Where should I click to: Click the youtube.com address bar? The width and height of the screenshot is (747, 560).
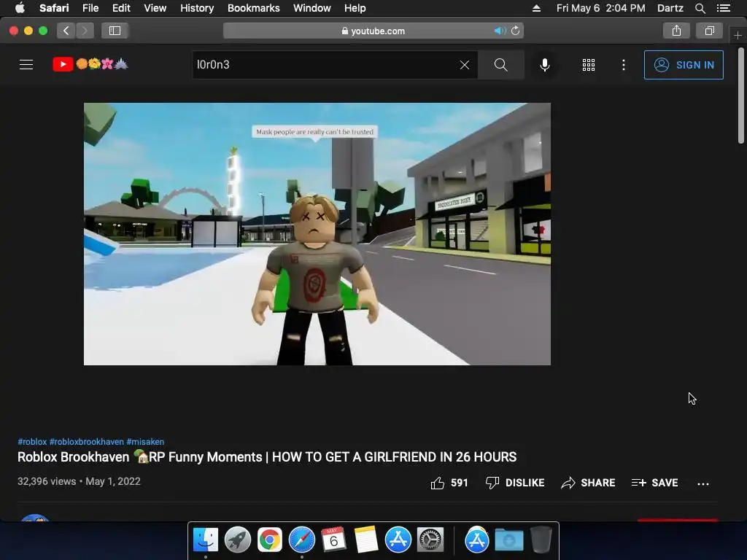pyautogui.click(x=373, y=31)
